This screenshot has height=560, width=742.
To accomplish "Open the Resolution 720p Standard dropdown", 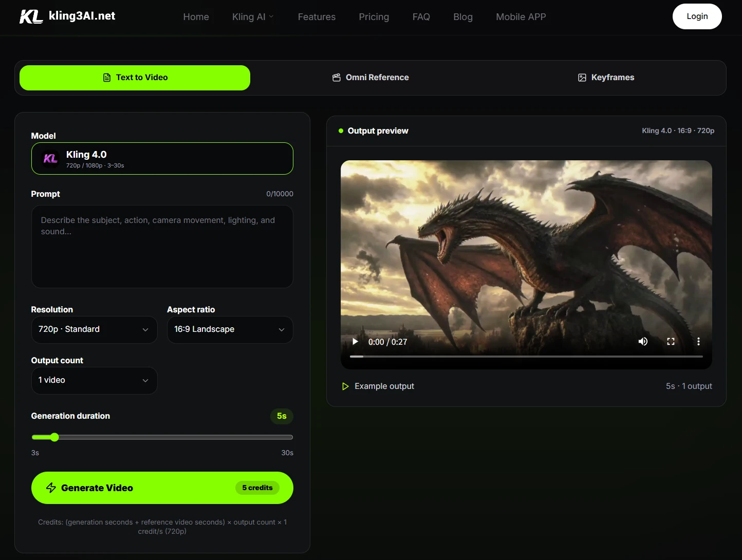I will click(x=94, y=329).
